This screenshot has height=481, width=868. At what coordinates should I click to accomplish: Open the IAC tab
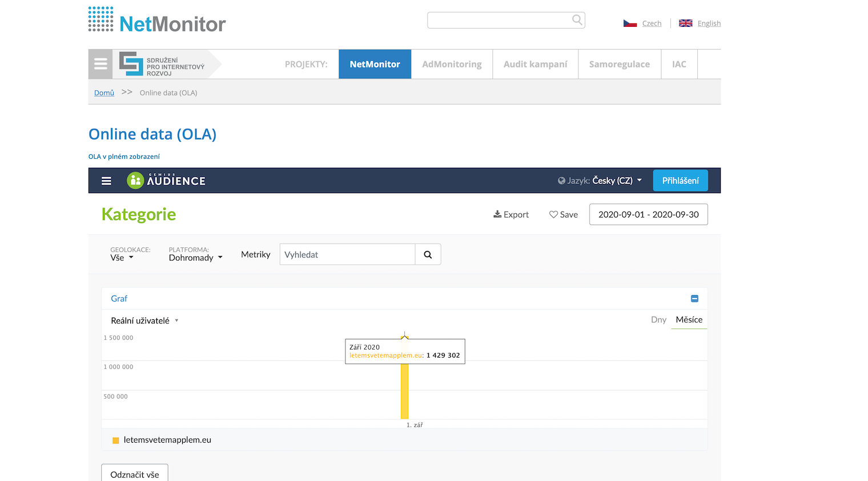(x=680, y=64)
